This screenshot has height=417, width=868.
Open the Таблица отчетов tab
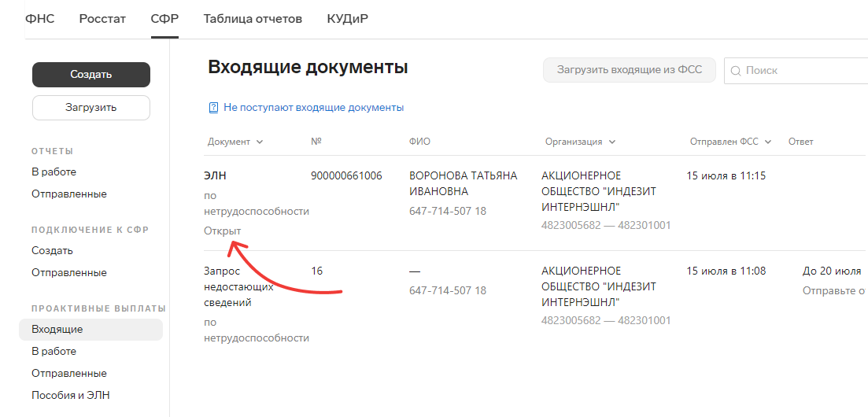click(x=253, y=19)
